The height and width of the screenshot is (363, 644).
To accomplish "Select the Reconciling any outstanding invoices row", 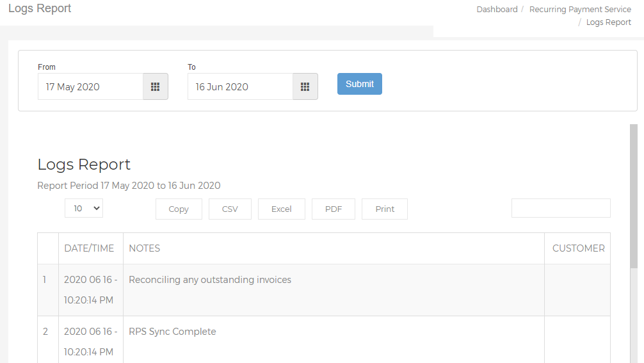I will pos(324,290).
